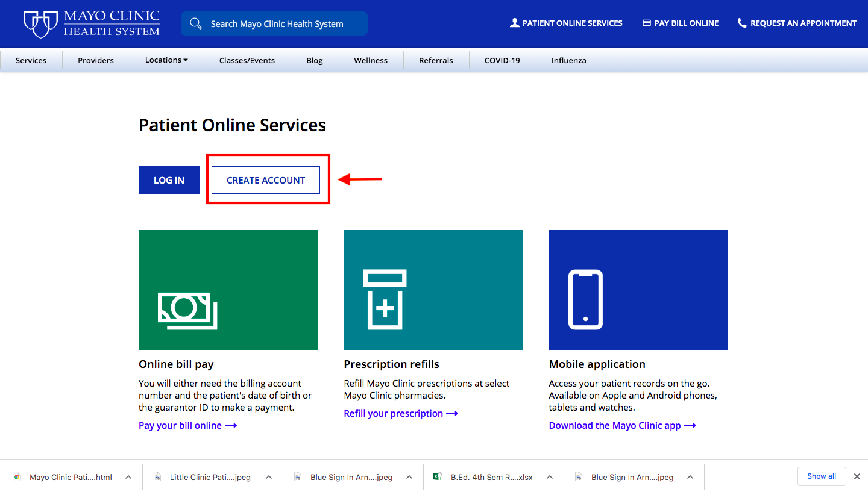
Task: Click the Online bill pay heading
Action: click(x=176, y=364)
